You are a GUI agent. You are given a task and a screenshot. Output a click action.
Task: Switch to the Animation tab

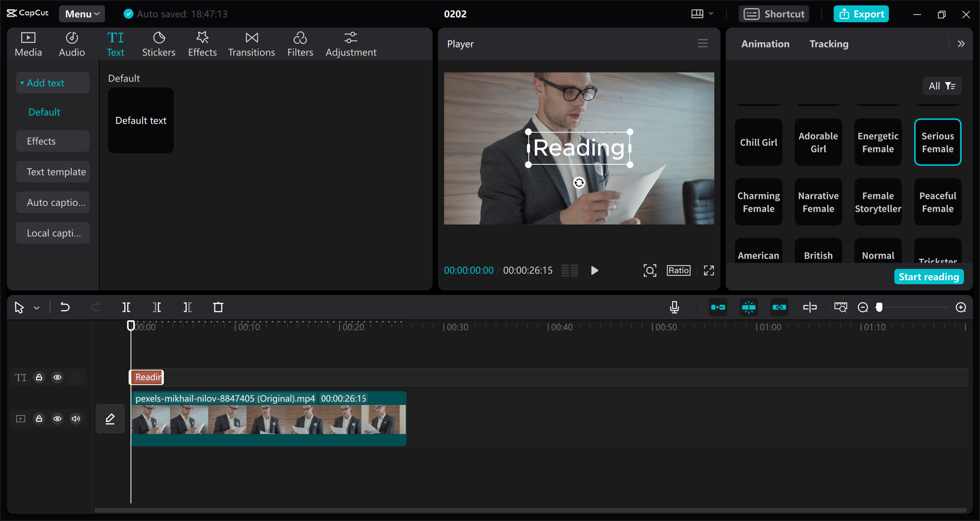[x=766, y=43]
